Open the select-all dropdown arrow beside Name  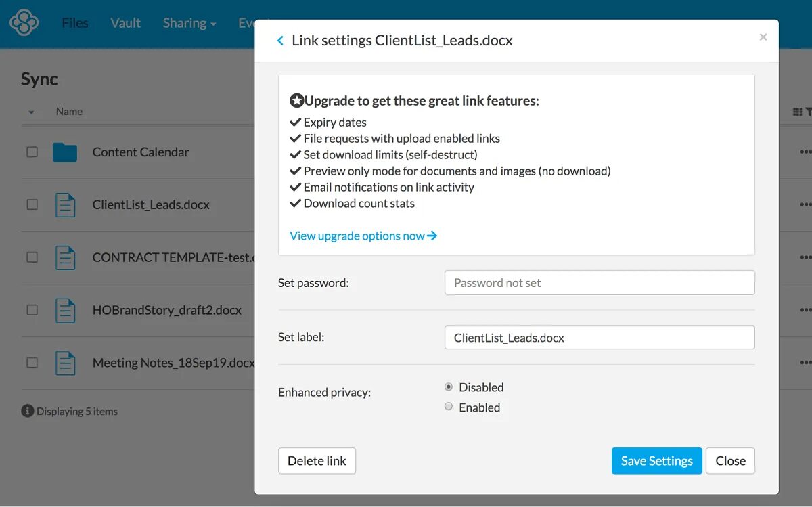tap(31, 112)
